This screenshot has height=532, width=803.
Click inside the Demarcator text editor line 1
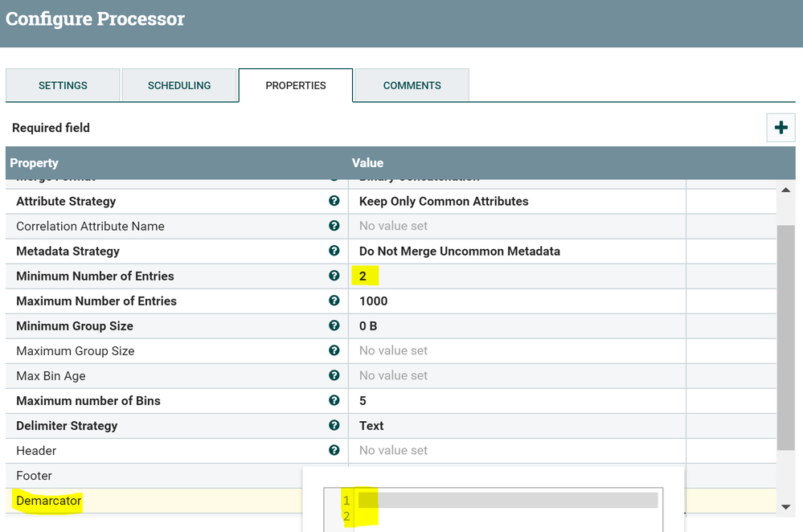[507, 500]
